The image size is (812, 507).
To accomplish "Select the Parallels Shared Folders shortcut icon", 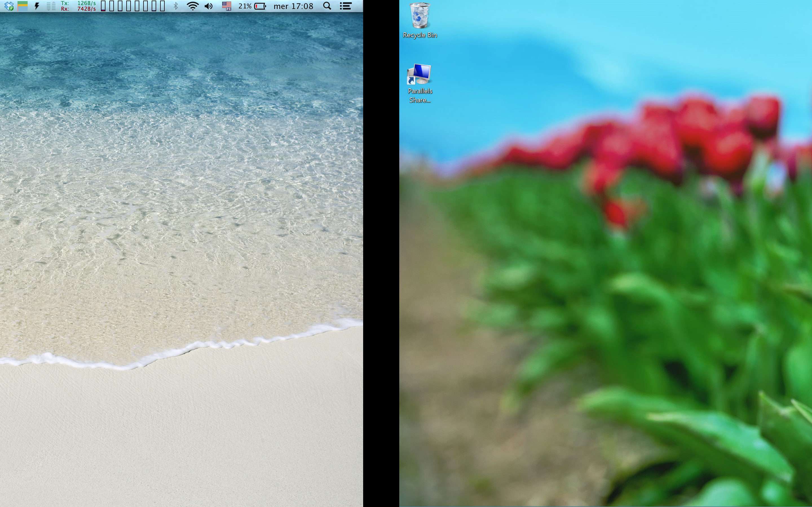I will (420, 74).
